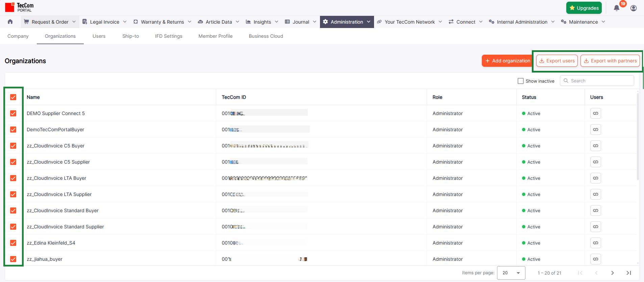Expand the Maintenance menu
This screenshot has height=282, width=644.
click(x=583, y=22)
